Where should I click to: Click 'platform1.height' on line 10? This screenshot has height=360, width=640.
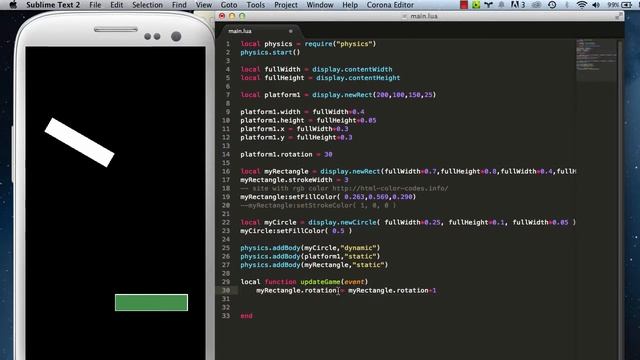point(272,120)
